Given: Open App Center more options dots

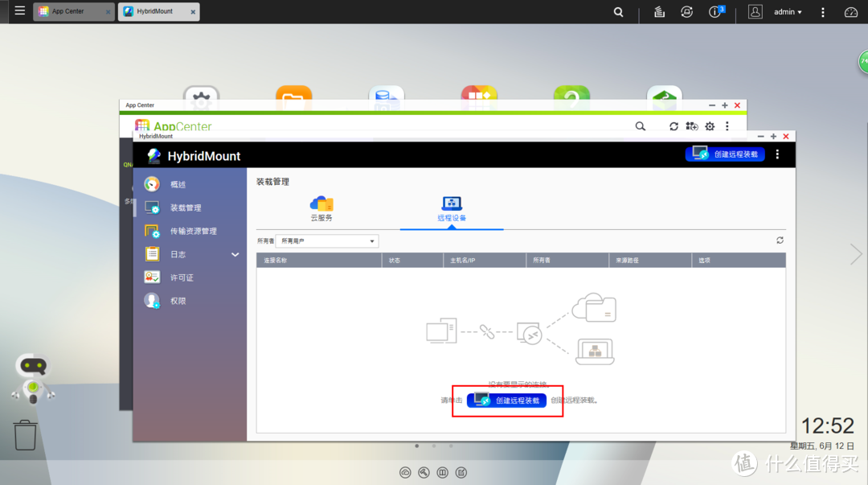Looking at the screenshot, I should point(727,126).
